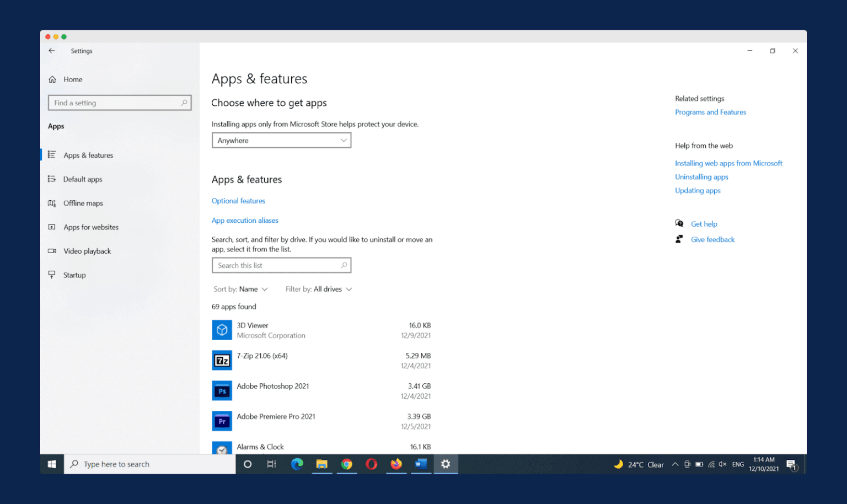Viewport: 847px width, 504px height.
Task: Select Default apps in the sidebar
Action: pyautogui.click(x=83, y=179)
